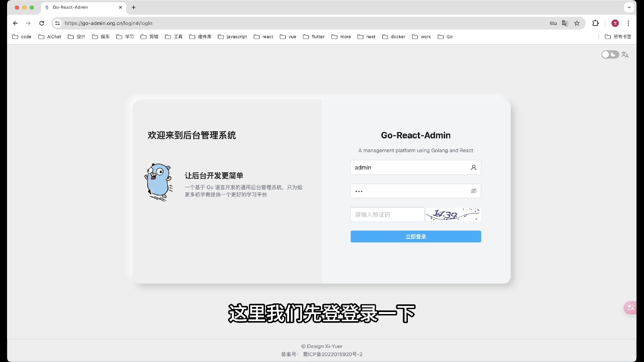Click the 让后台开发更简单 subtitle
This screenshot has height=362, width=644.
pyautogui.click(x=214, y=176)
